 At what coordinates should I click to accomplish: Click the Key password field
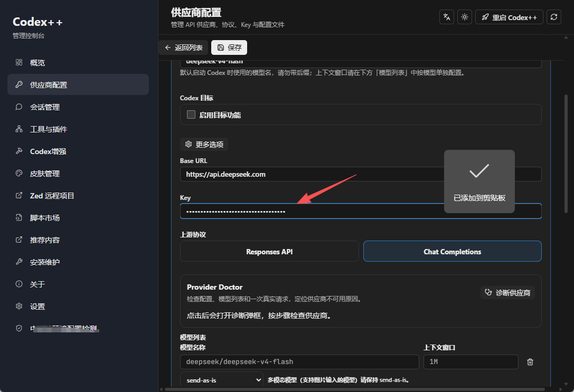click(x=361, y=211)
